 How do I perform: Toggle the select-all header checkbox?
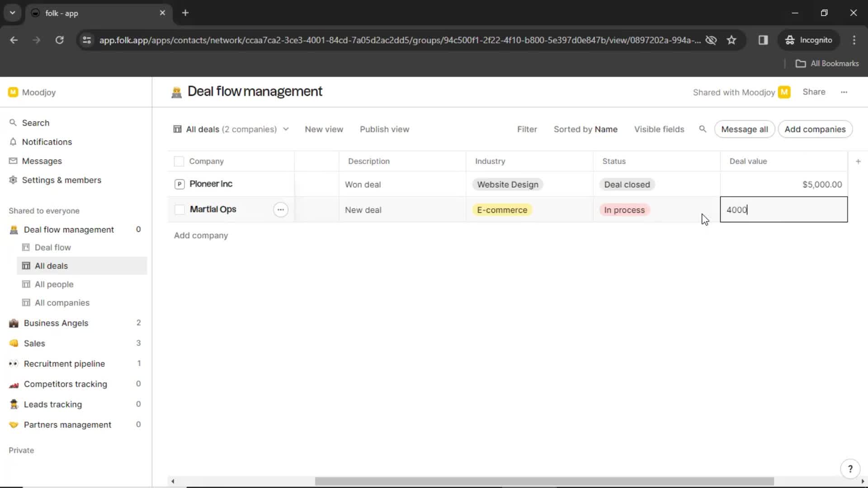(x=179, y=161)
